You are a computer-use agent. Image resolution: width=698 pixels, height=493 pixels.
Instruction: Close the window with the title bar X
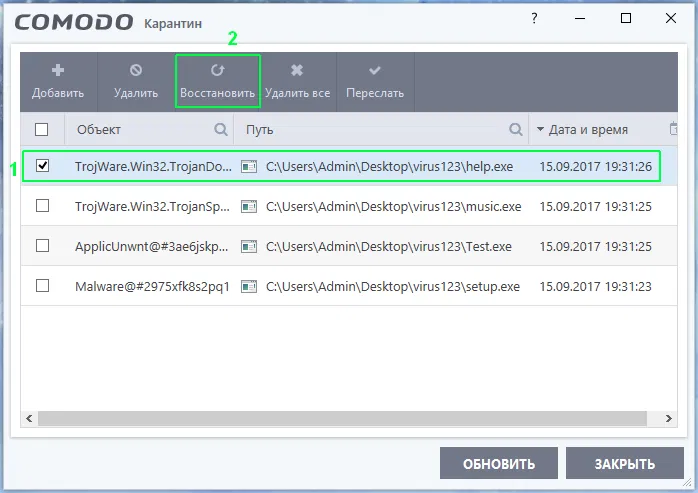671,18
